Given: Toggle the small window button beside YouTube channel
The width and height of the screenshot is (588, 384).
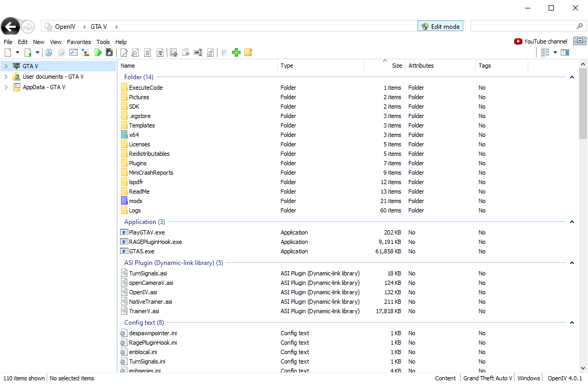Looking at the screenshot, I should coord(580,41).
